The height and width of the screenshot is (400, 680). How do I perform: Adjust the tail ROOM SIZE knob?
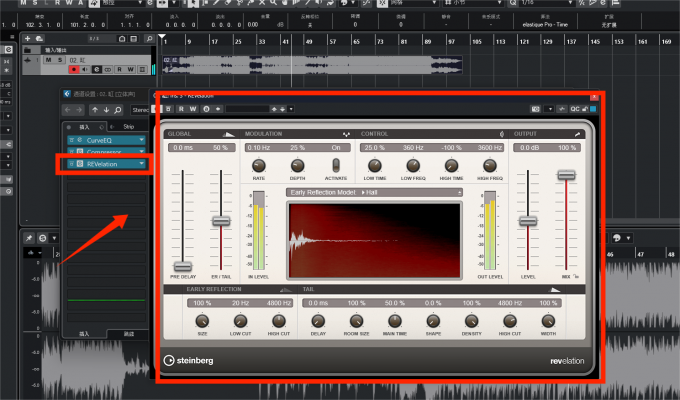356,321
